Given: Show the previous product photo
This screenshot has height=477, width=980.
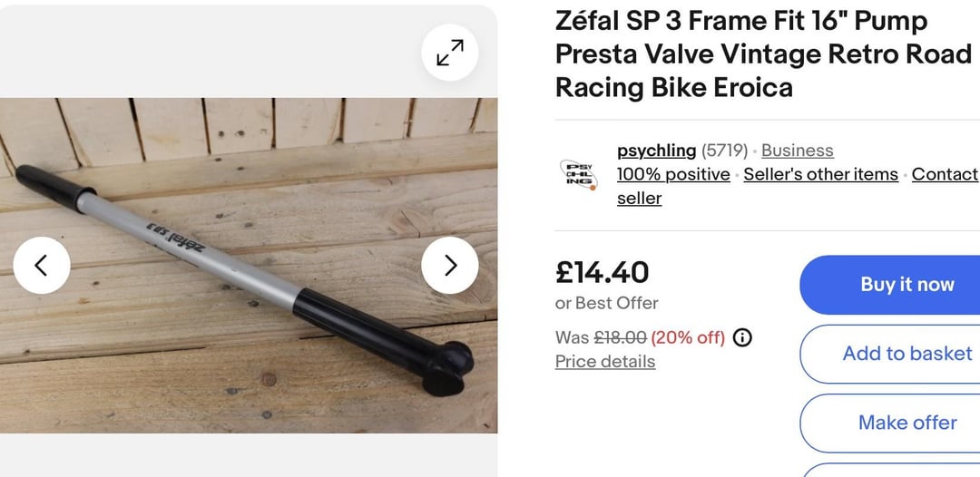Looking at the screenshot, I should coord(42,266).
